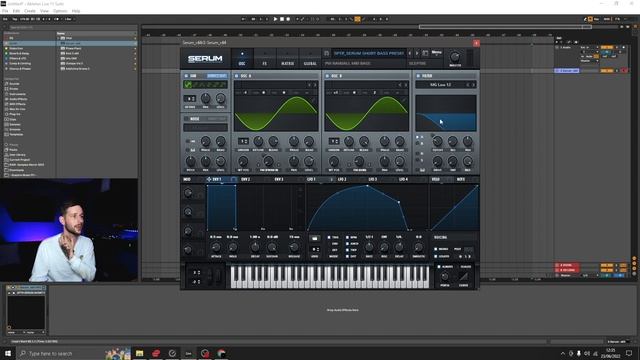Open OSC B wavetable editor pencil icon

click(x=404, y=99)
